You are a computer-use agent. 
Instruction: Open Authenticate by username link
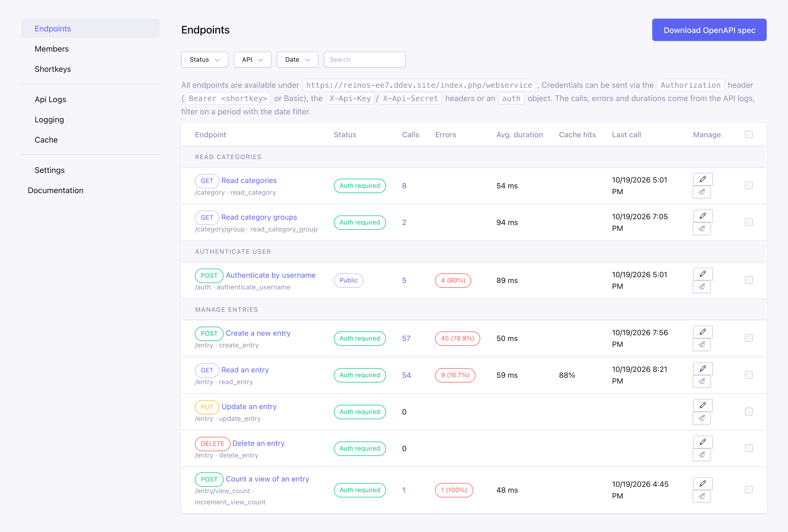pos(270,275)
